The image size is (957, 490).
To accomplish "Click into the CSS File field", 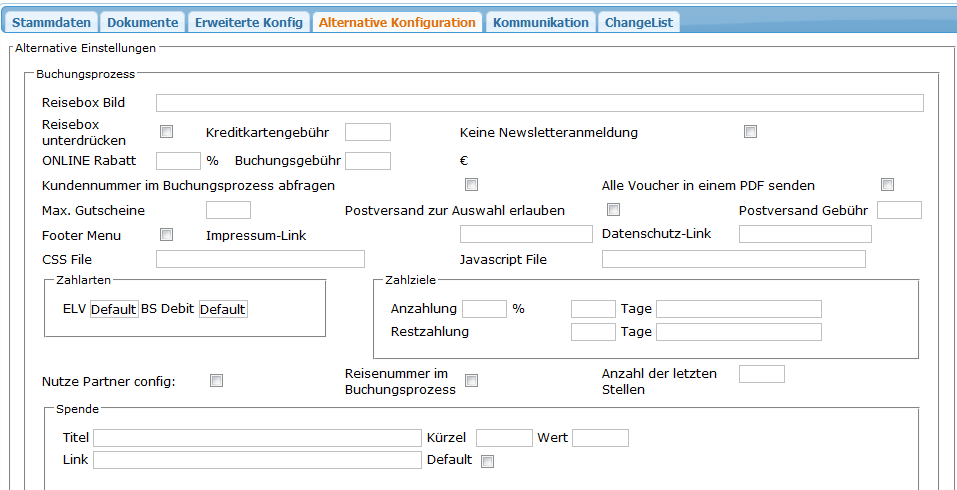I will [x=246, y=260].
